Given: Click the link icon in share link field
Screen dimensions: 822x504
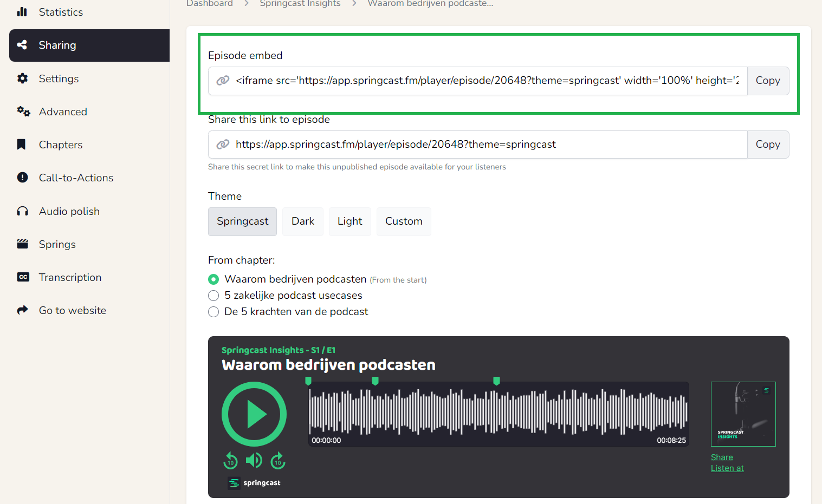Looking at the screenshot, I should 223,145.
